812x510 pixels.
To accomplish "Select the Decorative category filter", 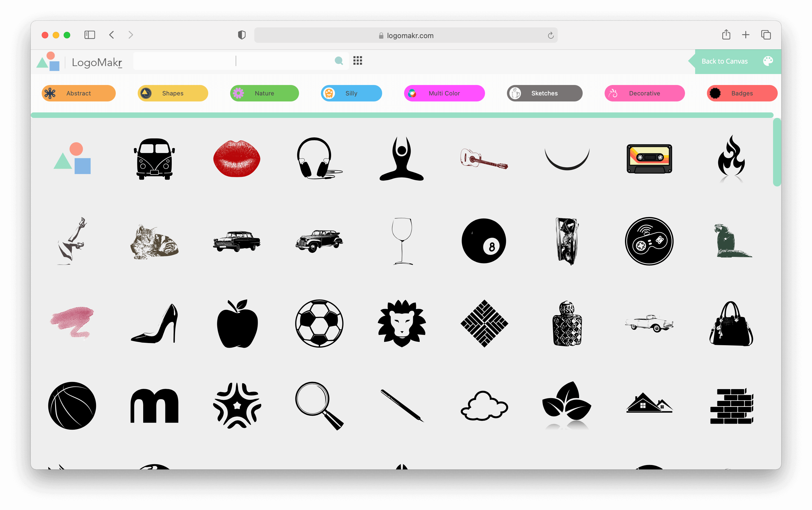I will 645,93.
